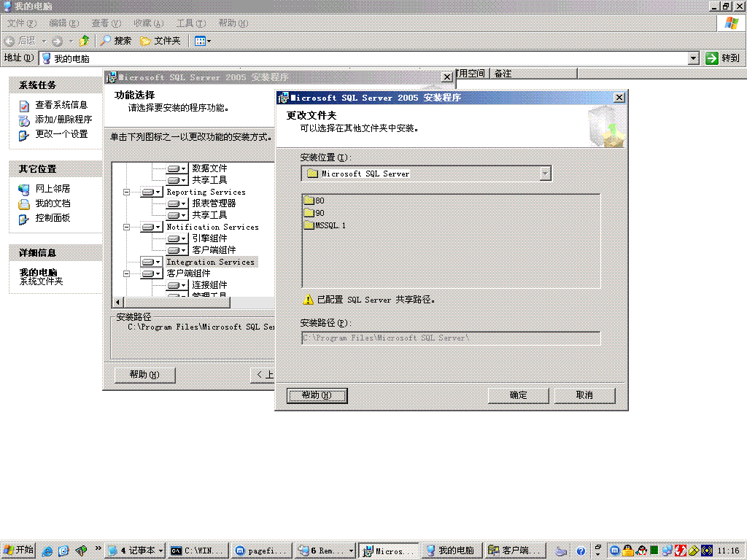Screen dimensions: 747x560
Task: Select Integration Services in feature tree
Action: click(211, 262)
